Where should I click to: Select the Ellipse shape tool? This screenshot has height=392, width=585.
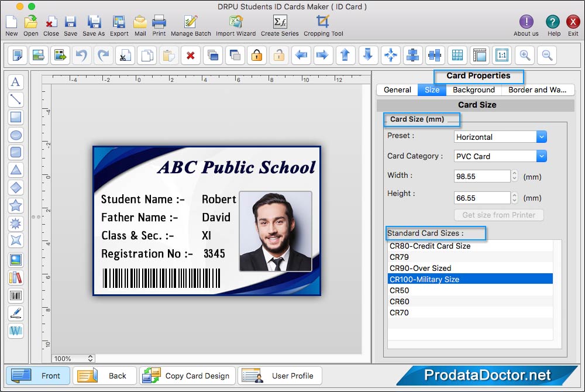(x=16, y=135)
